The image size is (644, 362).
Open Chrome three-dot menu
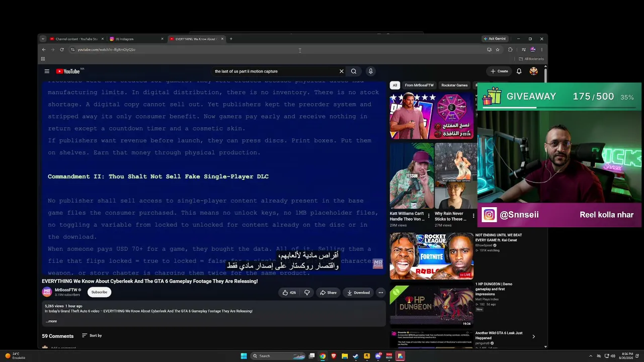(x=541, y=50)
